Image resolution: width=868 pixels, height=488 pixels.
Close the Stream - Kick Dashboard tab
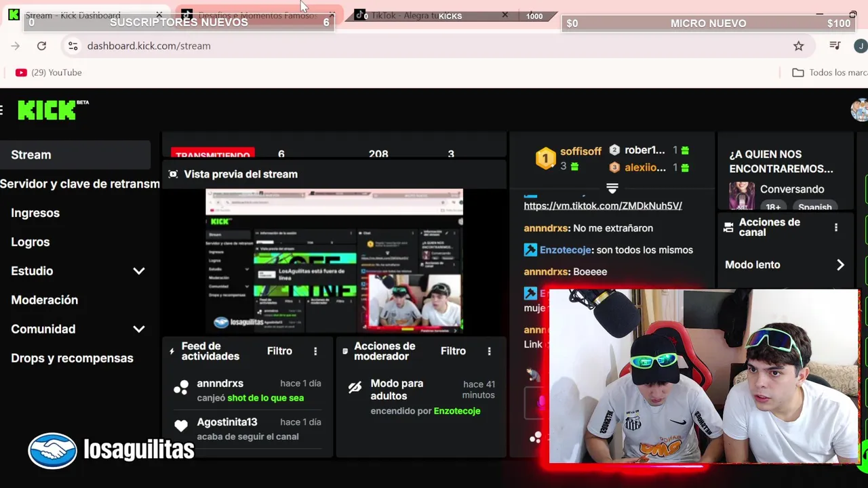point(159,15)
